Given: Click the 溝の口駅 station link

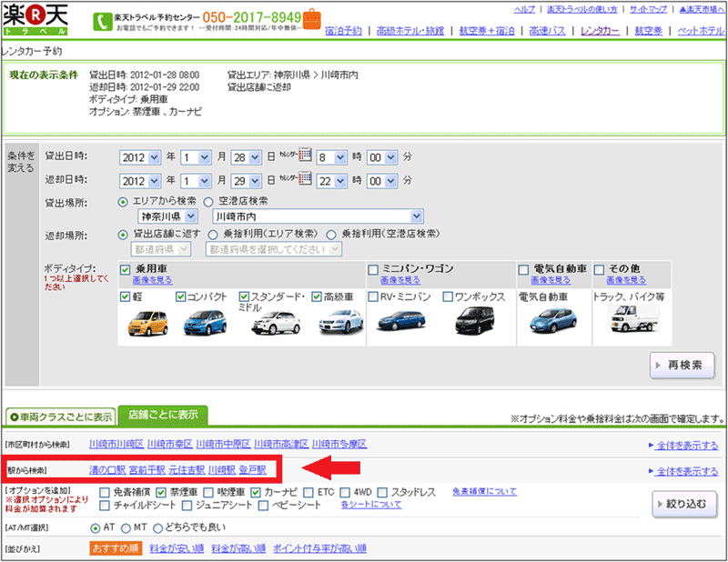Looking at the screenshot, I should coord(106,471).
